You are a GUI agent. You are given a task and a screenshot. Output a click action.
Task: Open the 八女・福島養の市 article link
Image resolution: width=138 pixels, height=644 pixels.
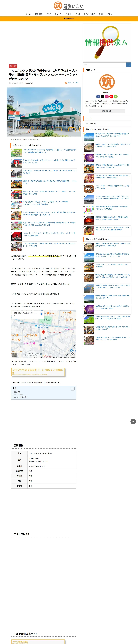[49, 245]
